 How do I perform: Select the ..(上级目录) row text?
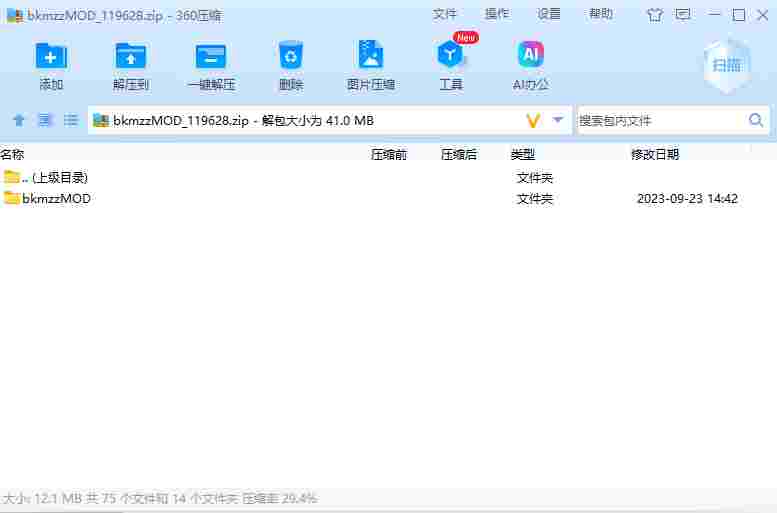click(55, 177)
